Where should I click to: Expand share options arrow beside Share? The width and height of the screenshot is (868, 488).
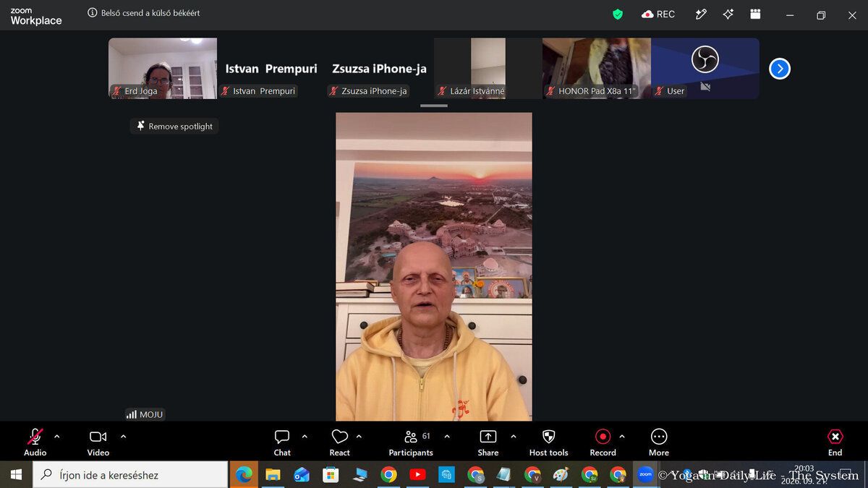point(514,436)
